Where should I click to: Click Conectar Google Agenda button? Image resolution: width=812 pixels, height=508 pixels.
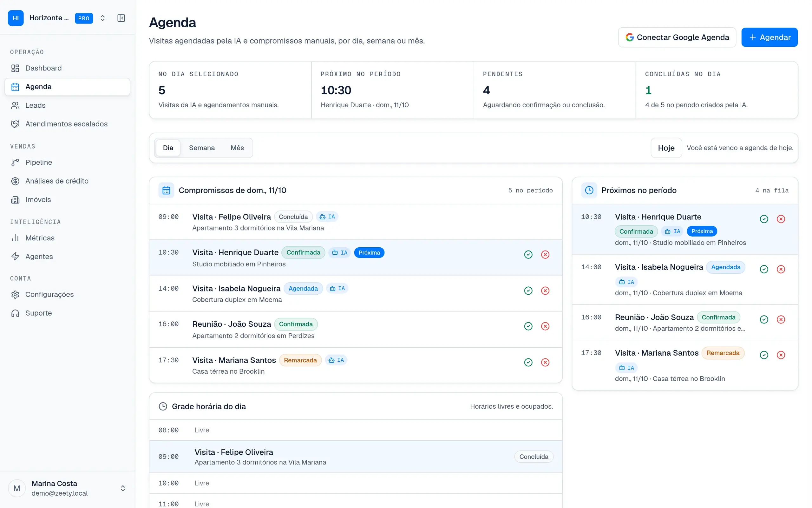[x=677, y=37]
